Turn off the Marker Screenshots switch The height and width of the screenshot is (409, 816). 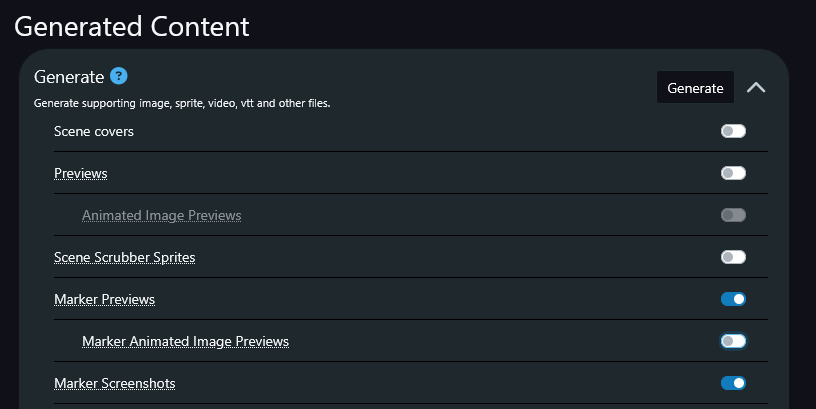pyautogui.click(x=733, y=383)
